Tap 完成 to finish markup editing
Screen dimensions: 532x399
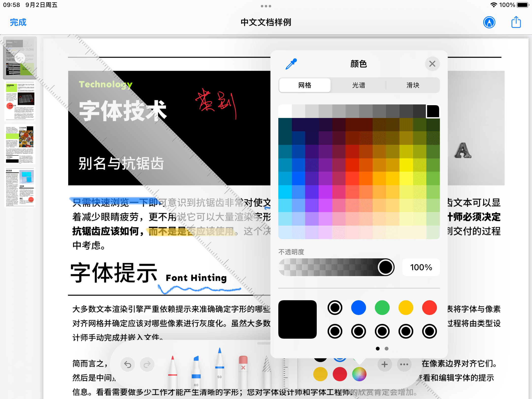coord(17,23)
